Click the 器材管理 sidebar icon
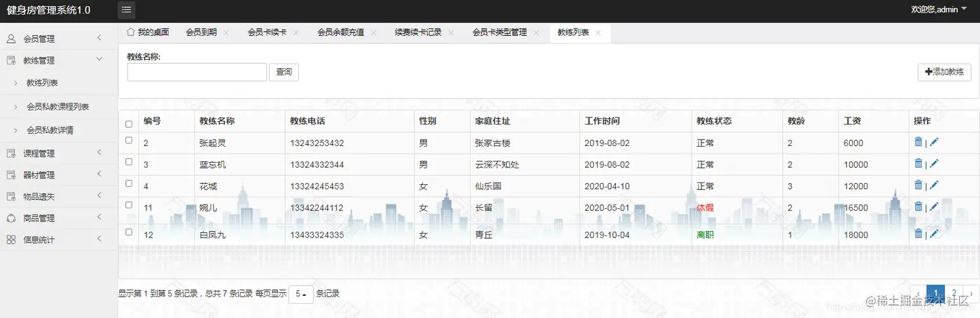 (11, 175)
